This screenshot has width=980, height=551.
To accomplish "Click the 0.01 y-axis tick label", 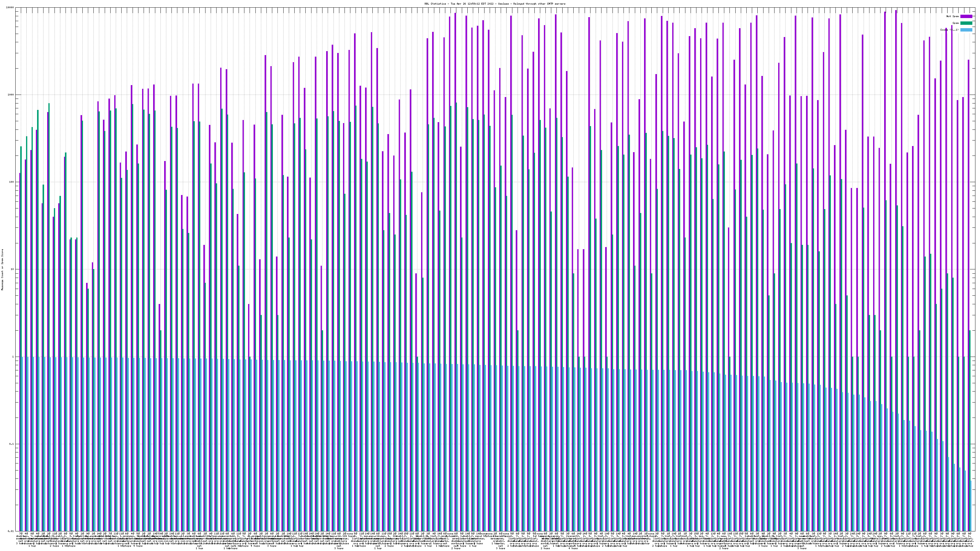I will pos(11,531).
